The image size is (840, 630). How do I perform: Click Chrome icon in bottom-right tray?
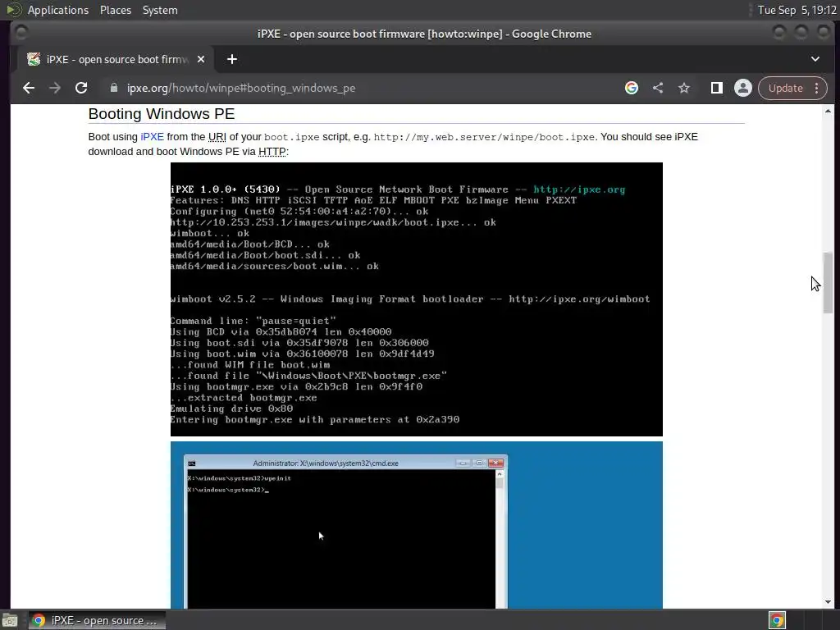[777, 620]
